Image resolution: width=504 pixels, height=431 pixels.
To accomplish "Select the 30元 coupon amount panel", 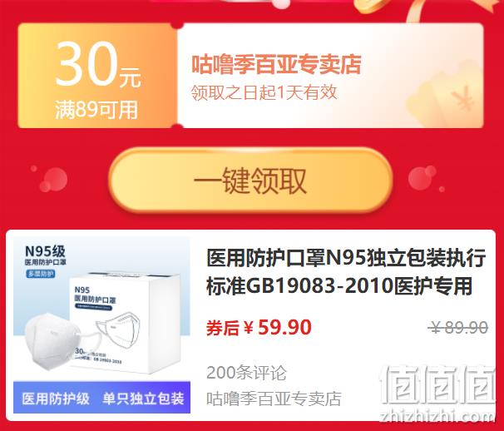I will pos(97,76).
